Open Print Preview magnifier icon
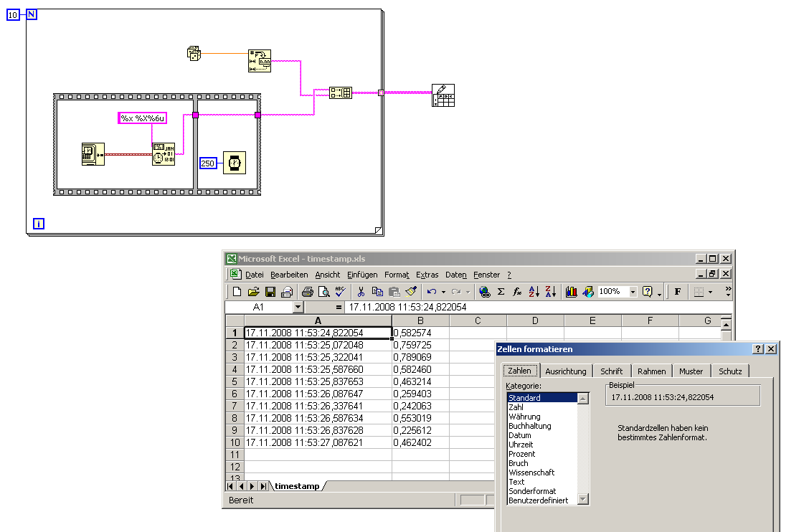This screenshot has height=532, width=804. 323,292
